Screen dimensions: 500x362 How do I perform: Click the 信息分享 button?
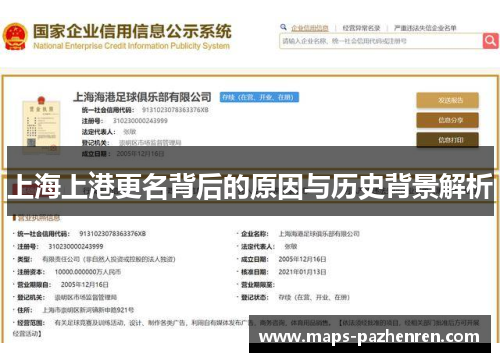click(447, 120)
